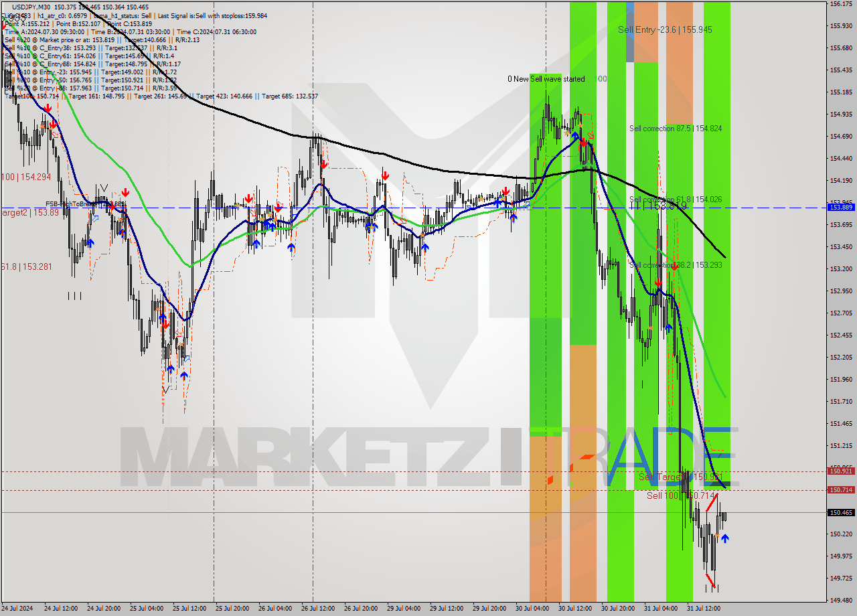Click the 150.220 price axis label

(841, 534)
